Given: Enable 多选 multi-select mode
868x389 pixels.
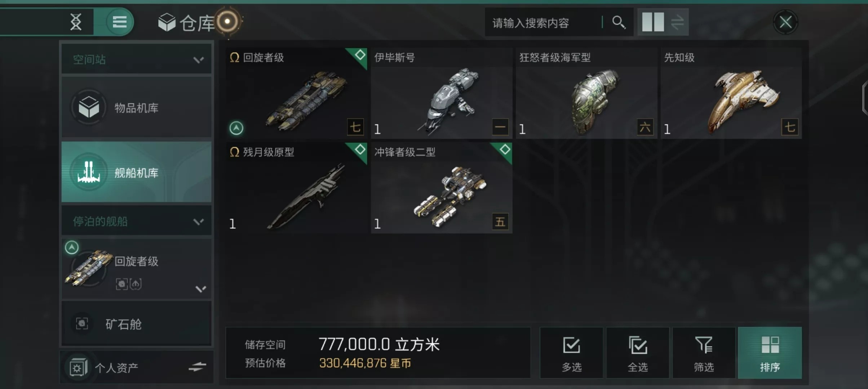Looking at the screenshot, I should [571, 353].
